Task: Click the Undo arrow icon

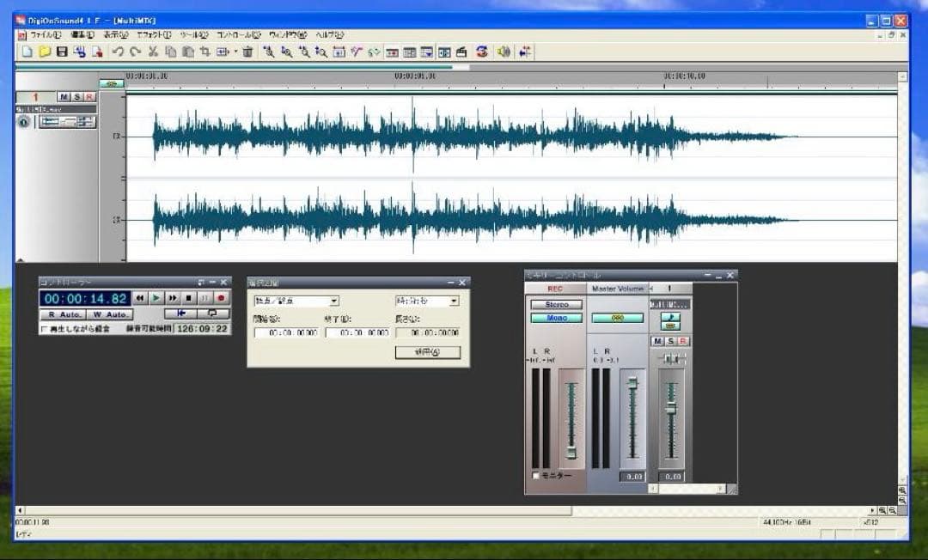Action: (118, 52)
